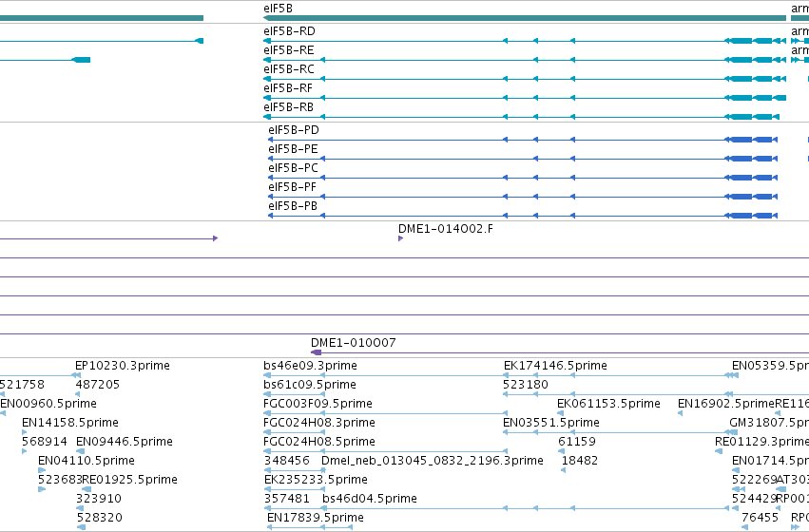Click the FGC024H08.3prime label
The image size is (809, 532).
pos(319,423)
